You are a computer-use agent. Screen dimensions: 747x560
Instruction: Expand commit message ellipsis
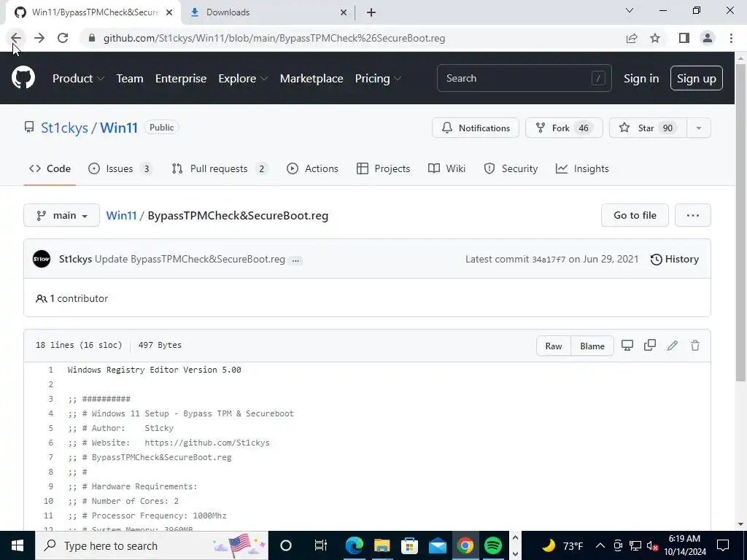pyautogui.click(x=295, y=260)
